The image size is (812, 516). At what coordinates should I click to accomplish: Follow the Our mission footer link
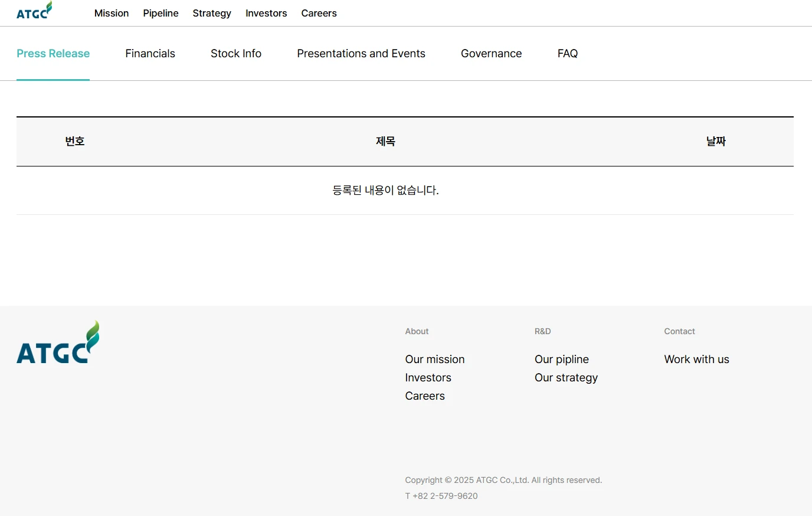(435, 360)
